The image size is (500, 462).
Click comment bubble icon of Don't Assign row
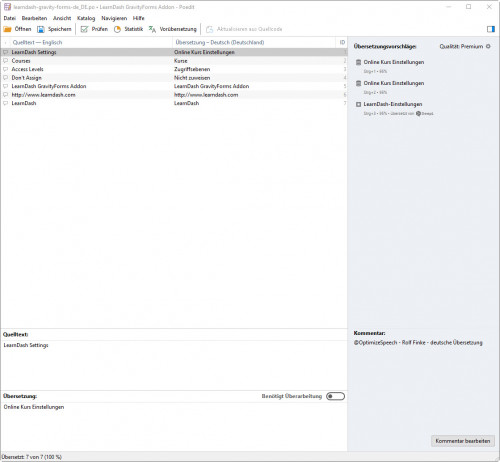5,78
